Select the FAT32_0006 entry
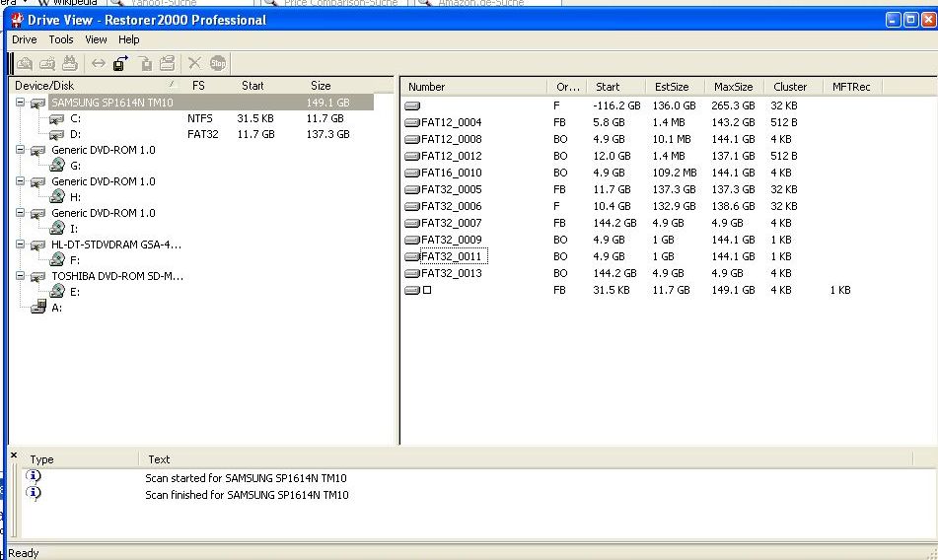Image resolution: width=938 pixels, height=560 pixels. (451, 206)
